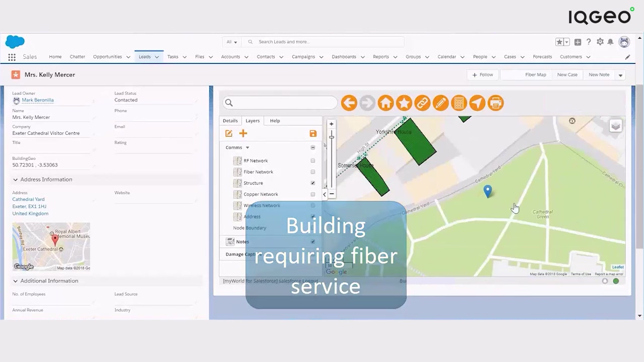This screenshot has width=644, height=362.
Task: Click the map search magnifier icon
Action: tap(229, 103)
